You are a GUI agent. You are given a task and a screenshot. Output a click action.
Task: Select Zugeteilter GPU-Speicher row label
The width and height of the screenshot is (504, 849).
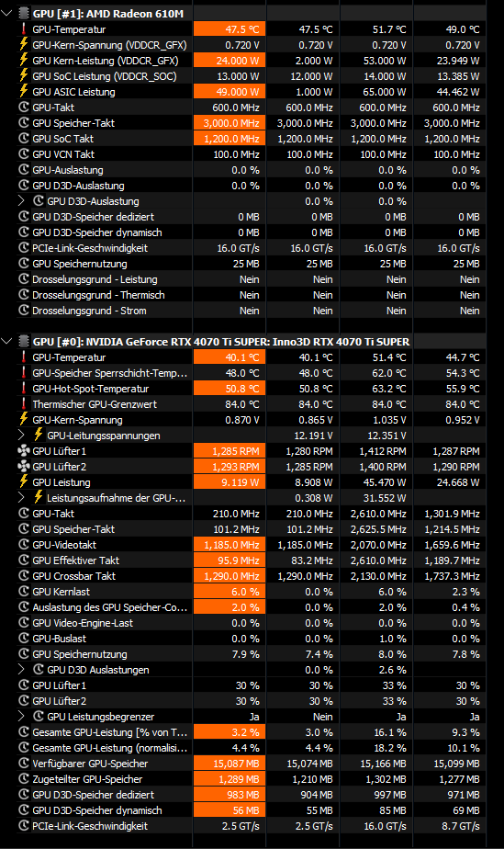tap(87, 779)
